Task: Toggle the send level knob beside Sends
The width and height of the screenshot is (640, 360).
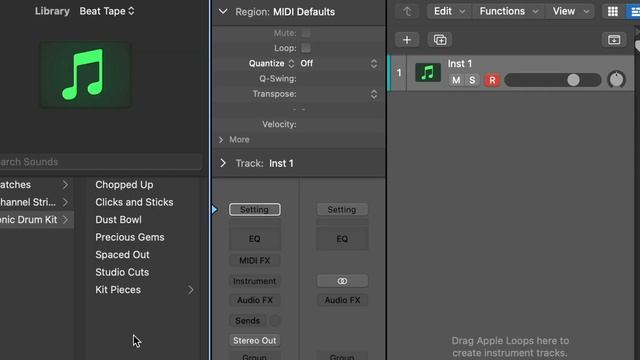Action: (x=275, y=321)
